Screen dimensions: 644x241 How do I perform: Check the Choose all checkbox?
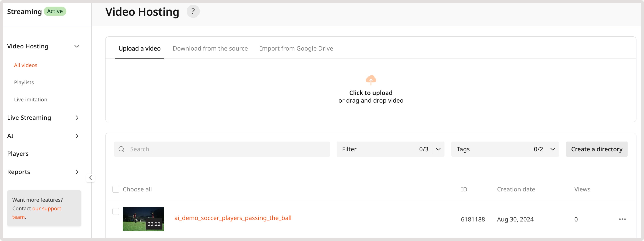pyautogui.click(x=116, y=189)
